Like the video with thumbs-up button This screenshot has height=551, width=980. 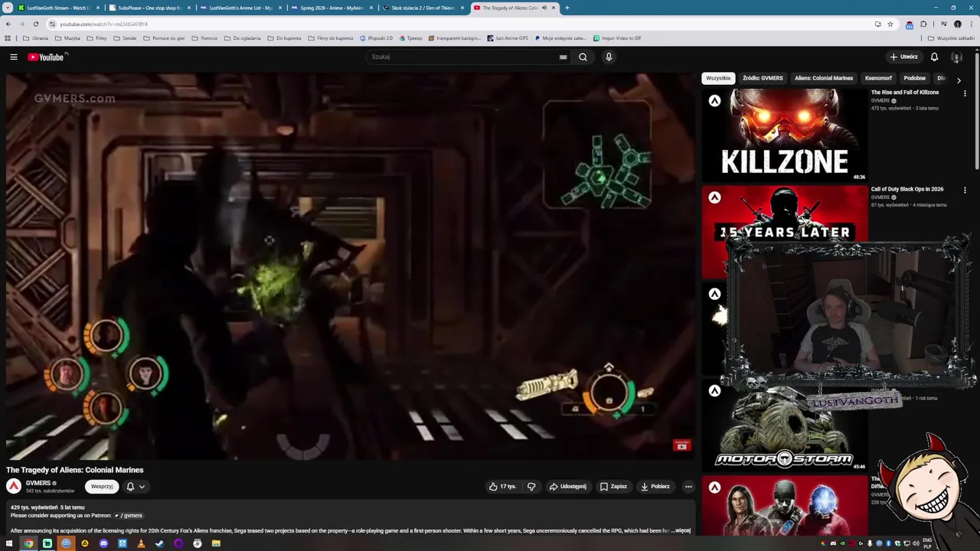point(502,486)
